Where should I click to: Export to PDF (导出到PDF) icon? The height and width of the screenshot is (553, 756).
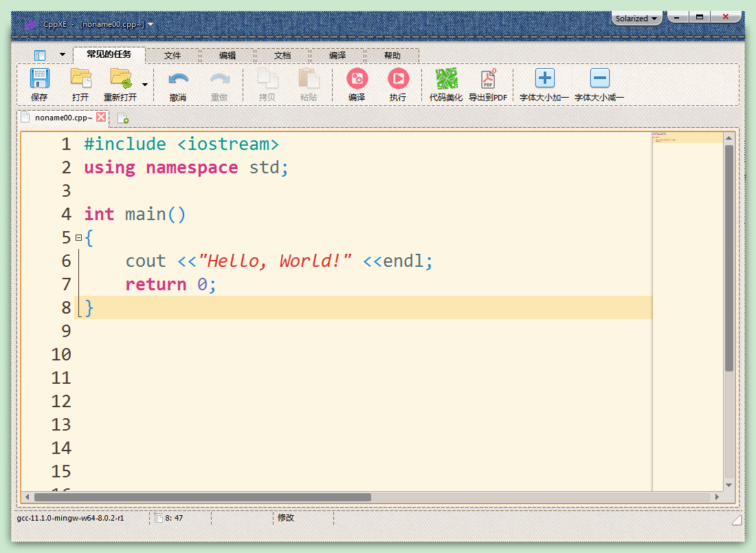tap(488, 78)
